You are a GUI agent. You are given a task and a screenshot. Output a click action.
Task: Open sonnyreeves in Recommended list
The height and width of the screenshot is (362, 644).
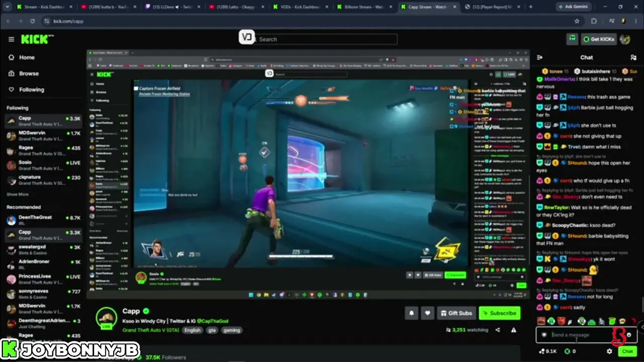click(43, 294)
